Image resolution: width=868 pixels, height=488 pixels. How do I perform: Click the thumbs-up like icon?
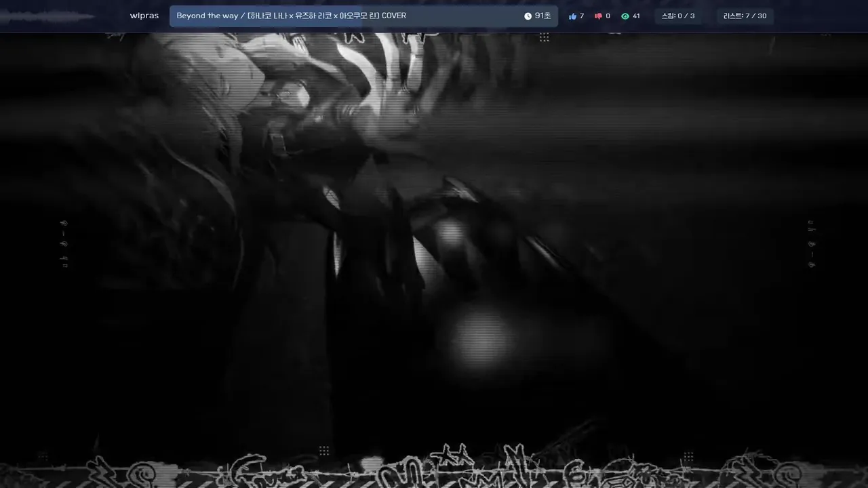[x=572, y=16]
